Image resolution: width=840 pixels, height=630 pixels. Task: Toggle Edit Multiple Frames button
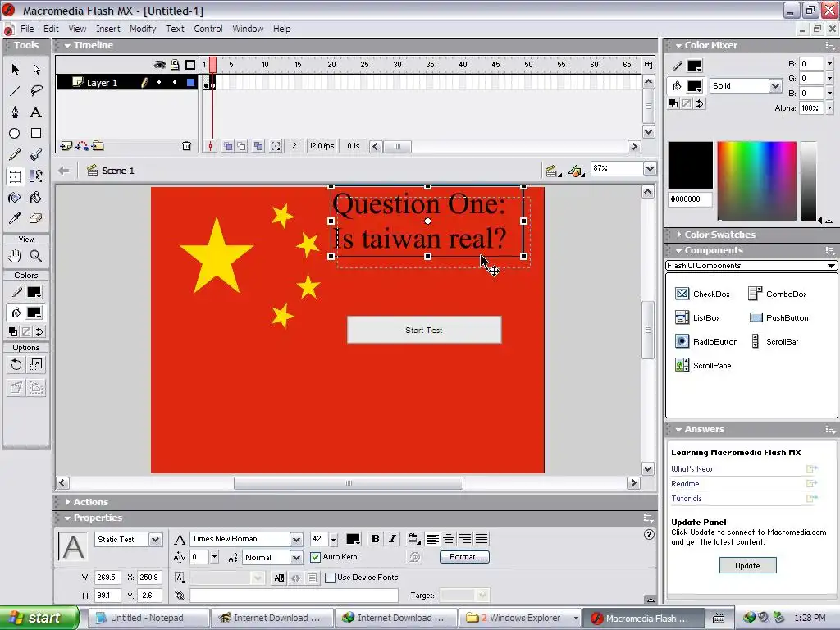(258, 146)
